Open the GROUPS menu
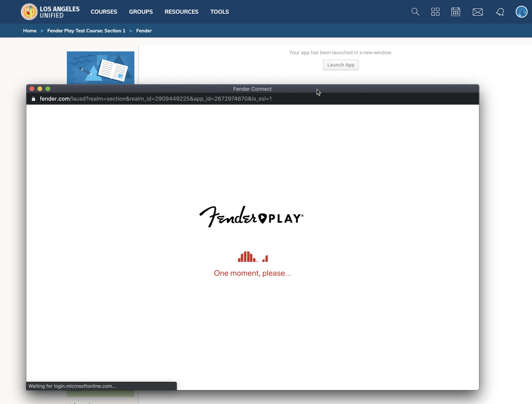Viewport: 532px width, 404px height. point(141,12)
